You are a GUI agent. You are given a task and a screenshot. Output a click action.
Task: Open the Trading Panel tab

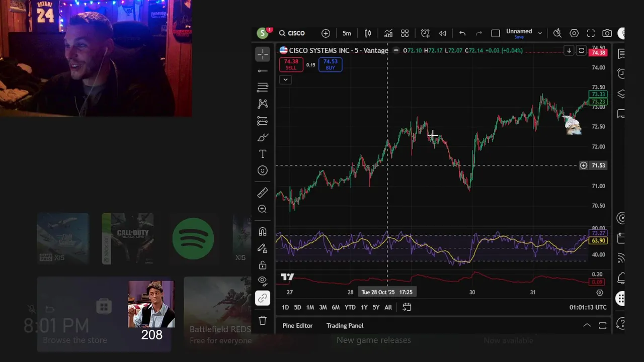click(x=345, y=325)
